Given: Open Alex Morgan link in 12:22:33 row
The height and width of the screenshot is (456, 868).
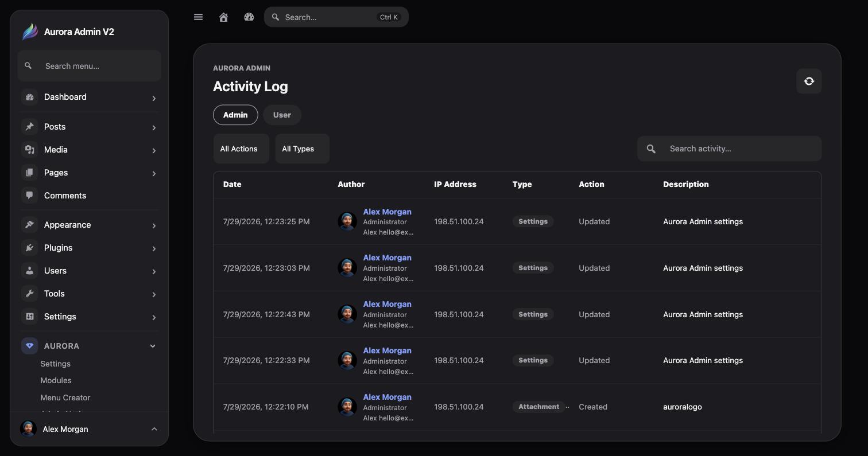Looking at the screenshot, I should [387, 350].
